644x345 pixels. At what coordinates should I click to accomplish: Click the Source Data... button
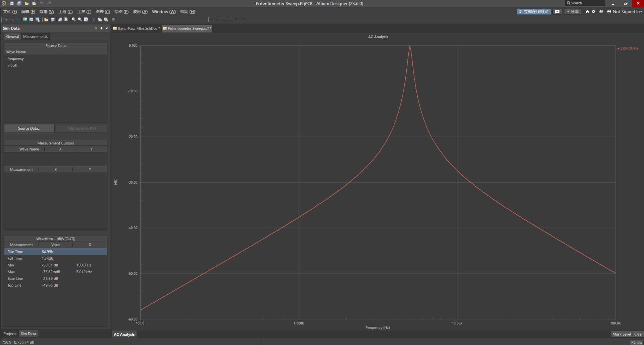(29, 128)
